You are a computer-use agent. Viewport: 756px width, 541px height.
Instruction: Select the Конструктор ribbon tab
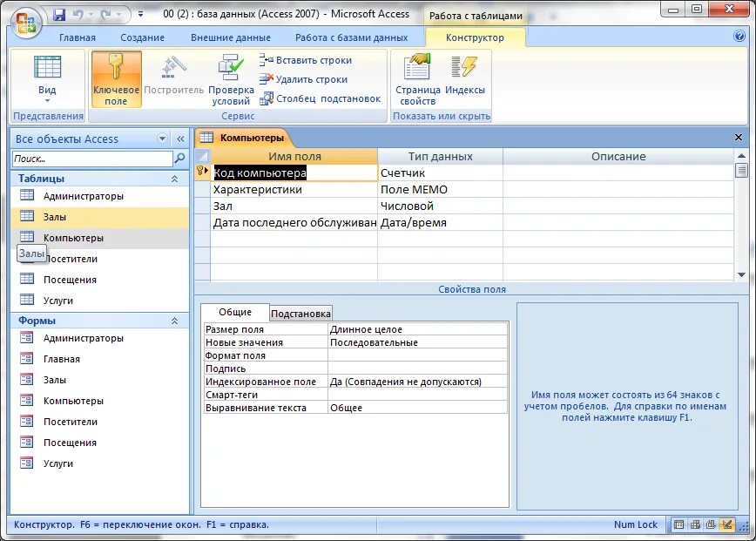click(x=475, y=37)
